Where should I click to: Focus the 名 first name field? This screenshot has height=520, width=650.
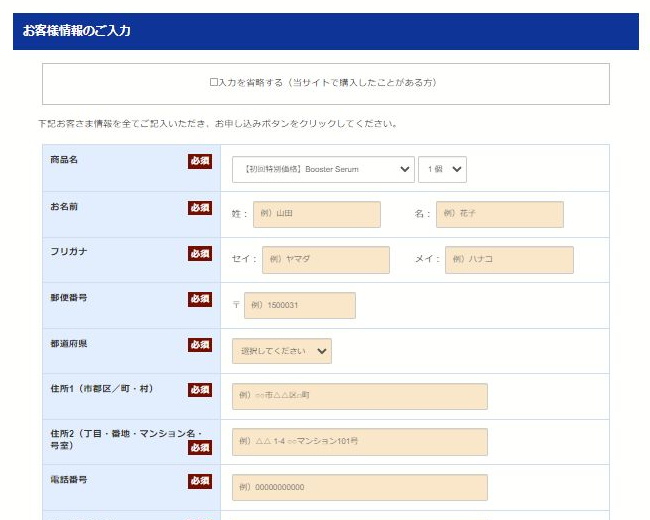(x=499, y=214)
